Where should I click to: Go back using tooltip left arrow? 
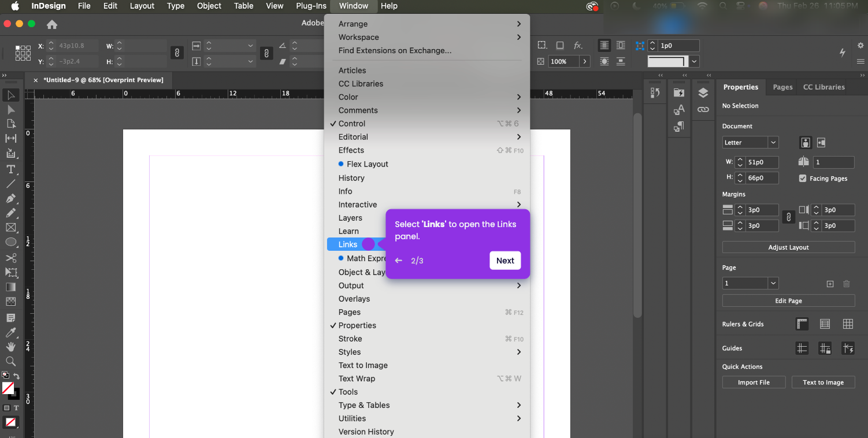click(398, 261)
